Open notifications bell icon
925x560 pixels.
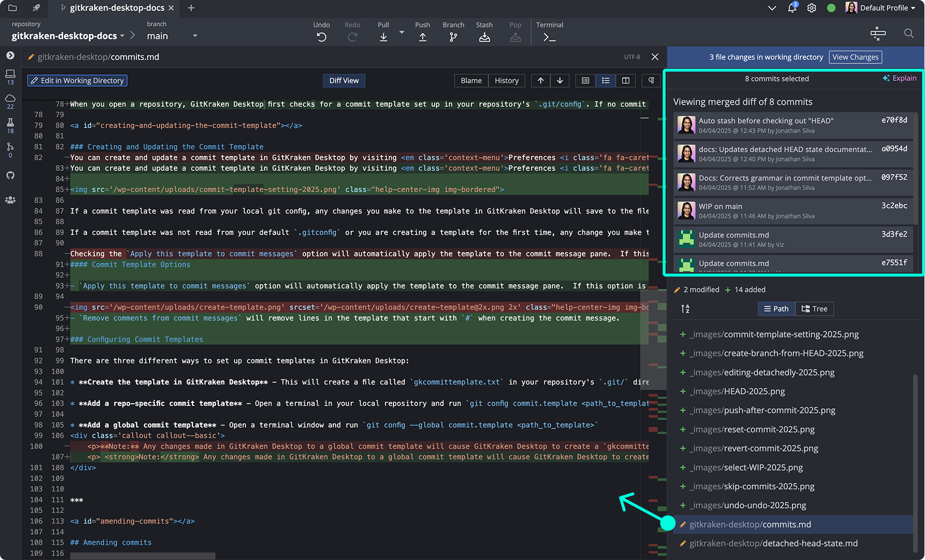click(792, 8)
